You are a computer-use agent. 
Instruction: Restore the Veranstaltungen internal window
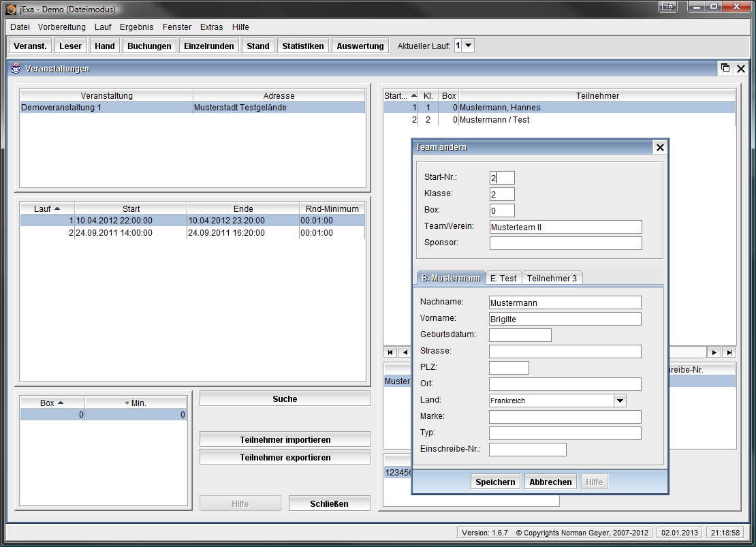725,68
